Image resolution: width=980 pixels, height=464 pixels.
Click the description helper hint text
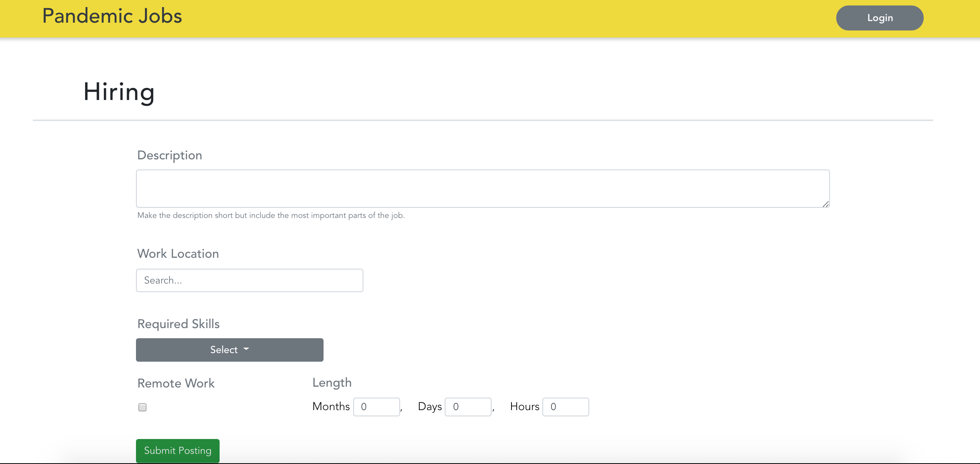pos(271,215)
